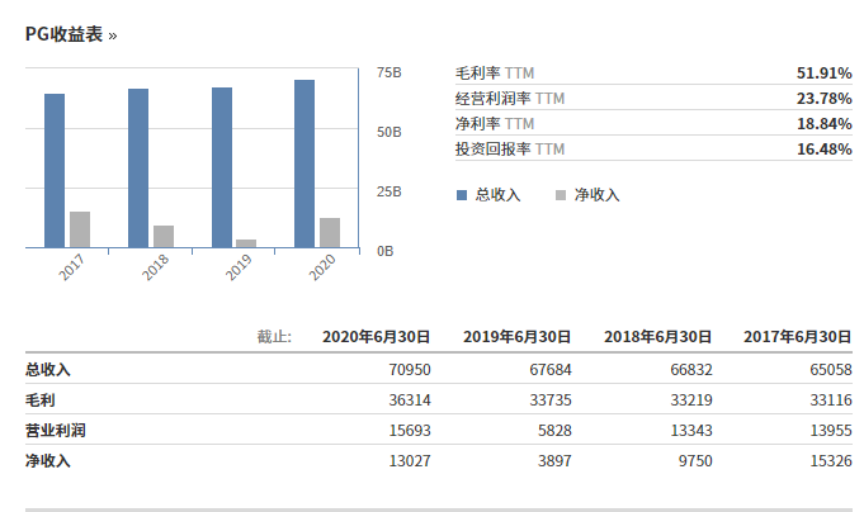The width and height of the screenshot is (864, 513).
Task: Select the 18.84% net margin value
Action: 824,124
